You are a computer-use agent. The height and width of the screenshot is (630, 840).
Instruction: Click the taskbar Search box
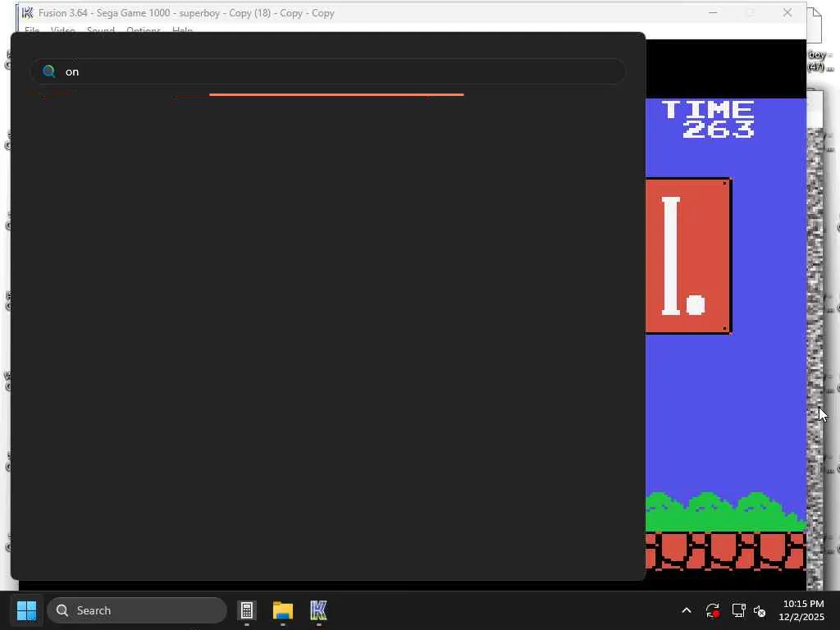pyautogui.click(x=137, y=610)
